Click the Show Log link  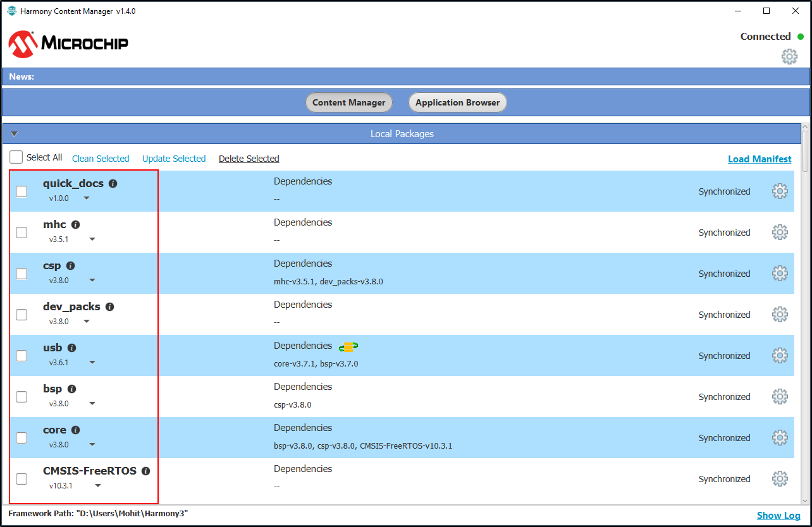tap(778, 516)
